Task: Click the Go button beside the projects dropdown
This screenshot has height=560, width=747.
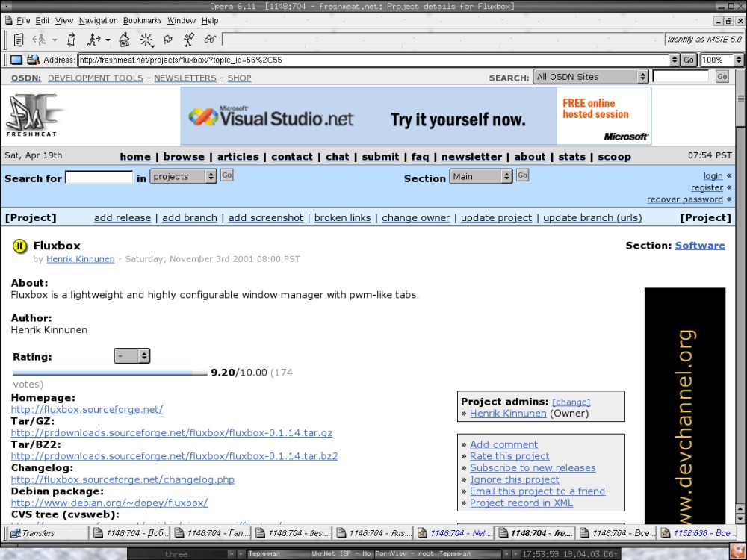Action: click(227, 175)
